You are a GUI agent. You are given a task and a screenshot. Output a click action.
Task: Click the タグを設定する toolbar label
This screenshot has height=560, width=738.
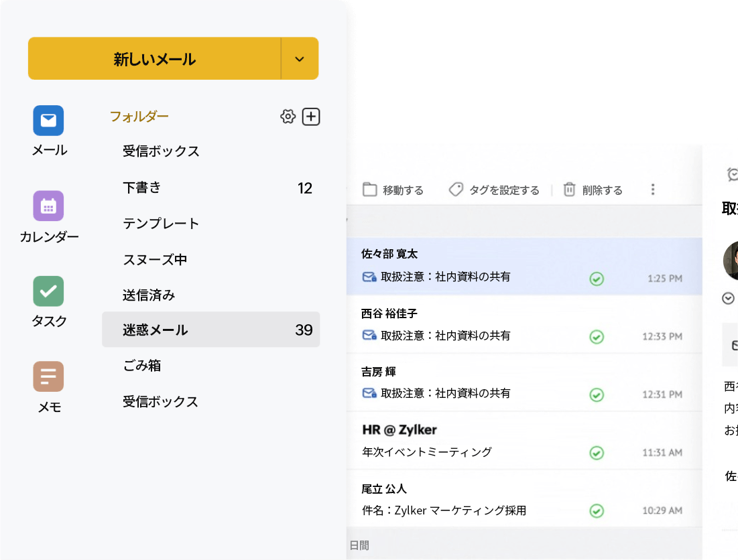pyautogui.click(x=504, y=190)
